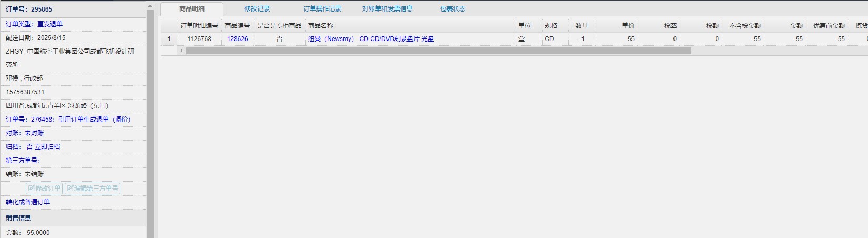Open the 订单操作记录 tab

click(x=322, y=9)
